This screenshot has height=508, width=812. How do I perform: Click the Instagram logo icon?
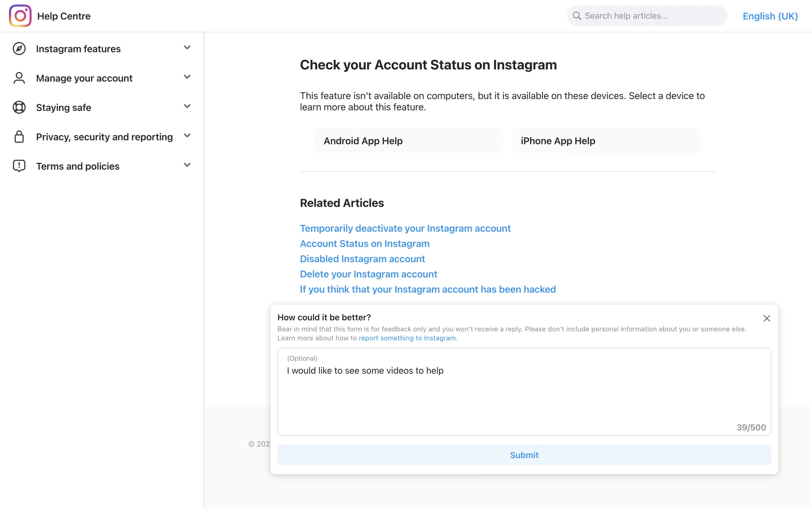point(20,16)
